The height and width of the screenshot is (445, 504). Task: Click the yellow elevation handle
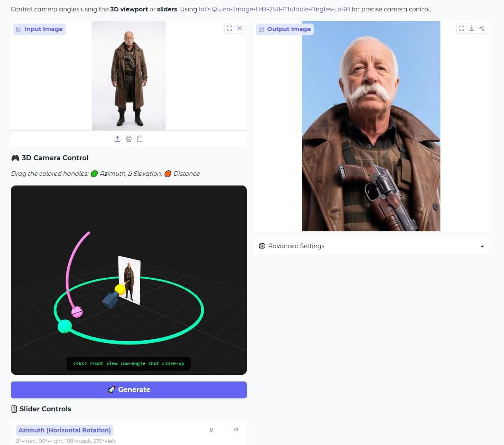(x=120, y=289)
